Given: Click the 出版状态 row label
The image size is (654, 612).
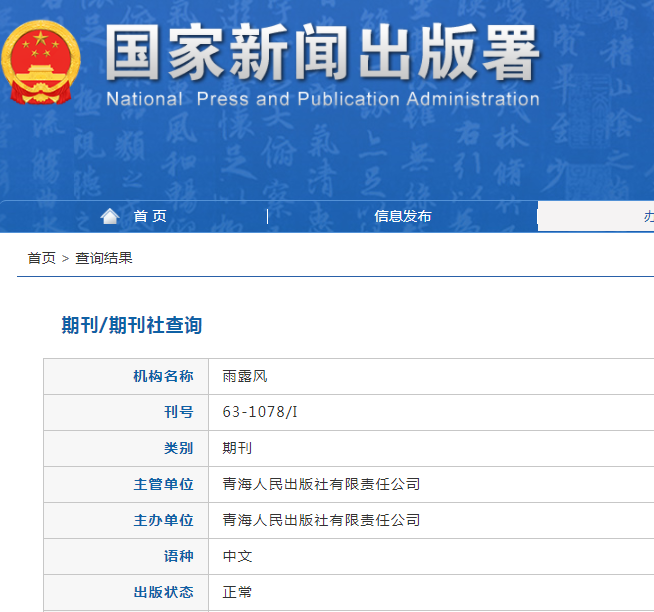Looking at the screenshot, I should pos(163,592).
